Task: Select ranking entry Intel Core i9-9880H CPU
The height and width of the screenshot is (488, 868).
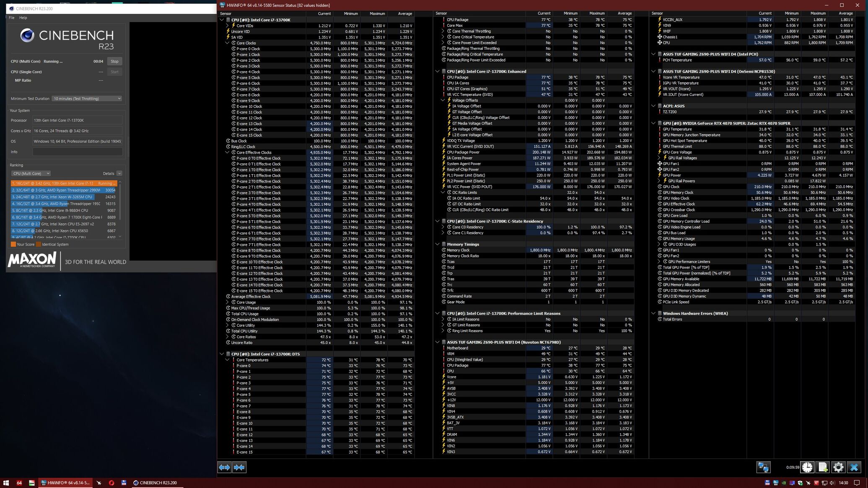Action: pyautogui.click(x=64, y=210)
